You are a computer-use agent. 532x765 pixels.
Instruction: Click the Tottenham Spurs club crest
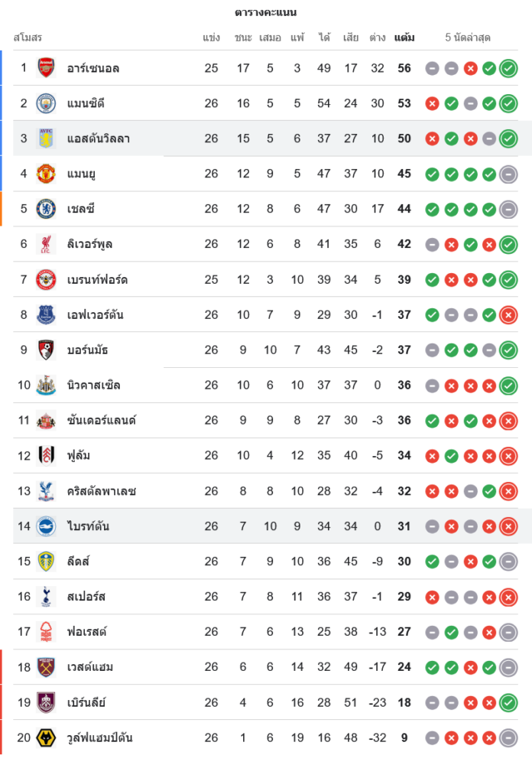47,597
